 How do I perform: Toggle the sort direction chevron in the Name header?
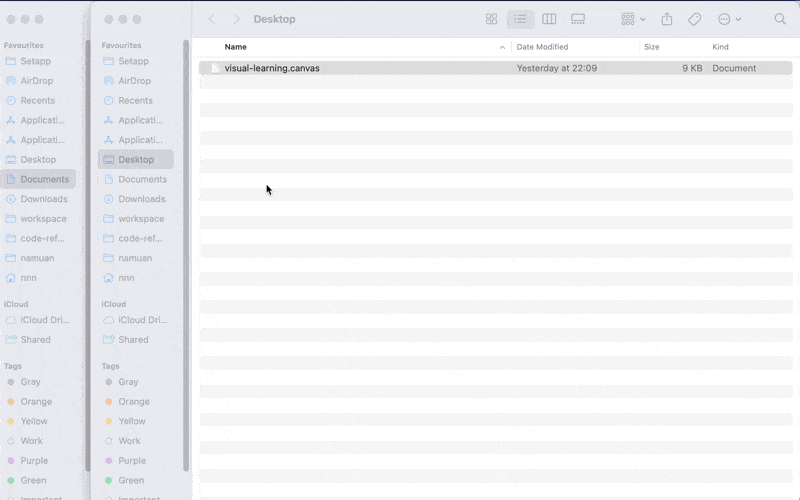[502, 47]
